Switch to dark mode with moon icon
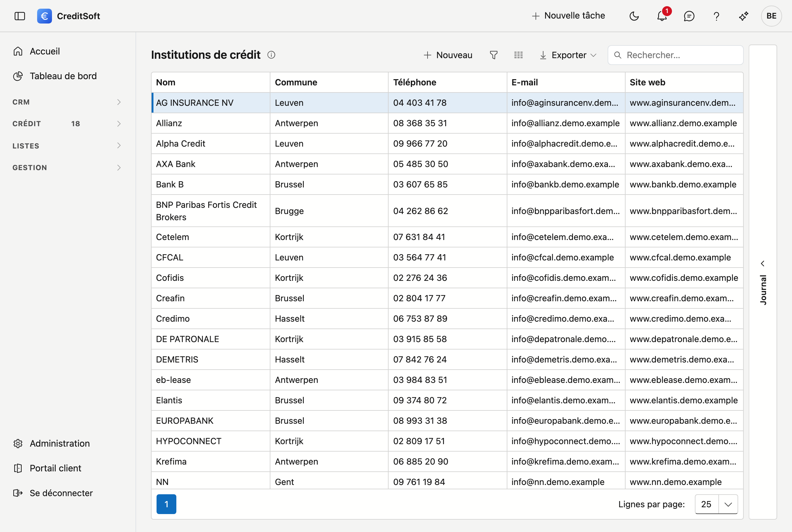This screenshot has width=792, height=532. [634, 16]
